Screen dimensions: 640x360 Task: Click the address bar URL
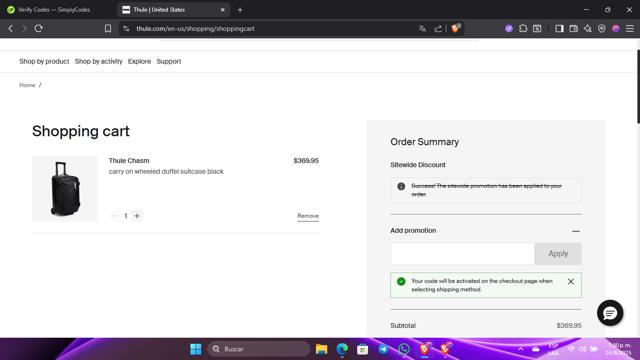(195, 29)
